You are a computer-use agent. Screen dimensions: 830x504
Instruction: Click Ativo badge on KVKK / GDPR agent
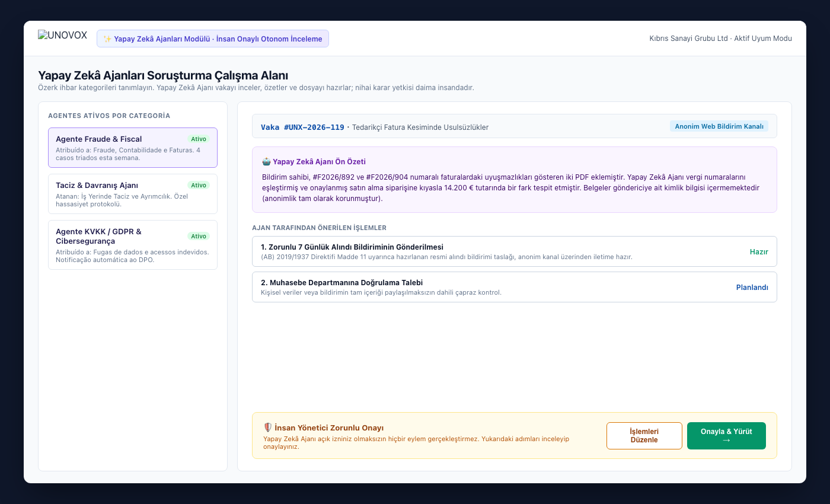[199, 237]
